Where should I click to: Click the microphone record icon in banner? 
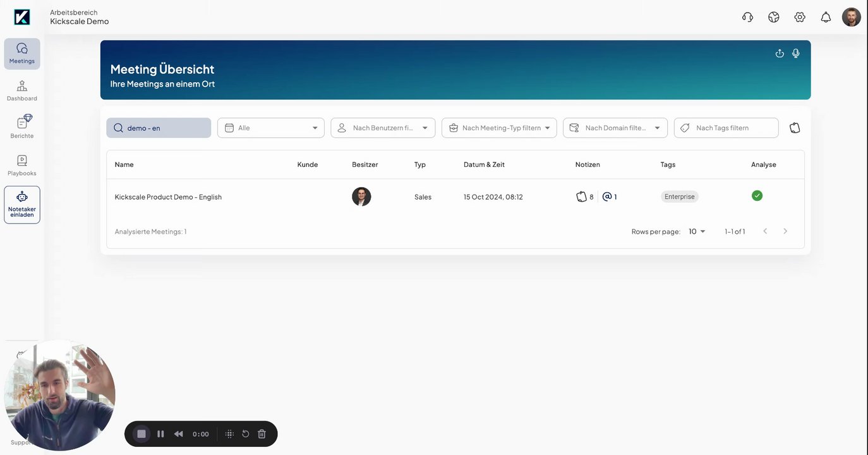(x=796, y=53)
